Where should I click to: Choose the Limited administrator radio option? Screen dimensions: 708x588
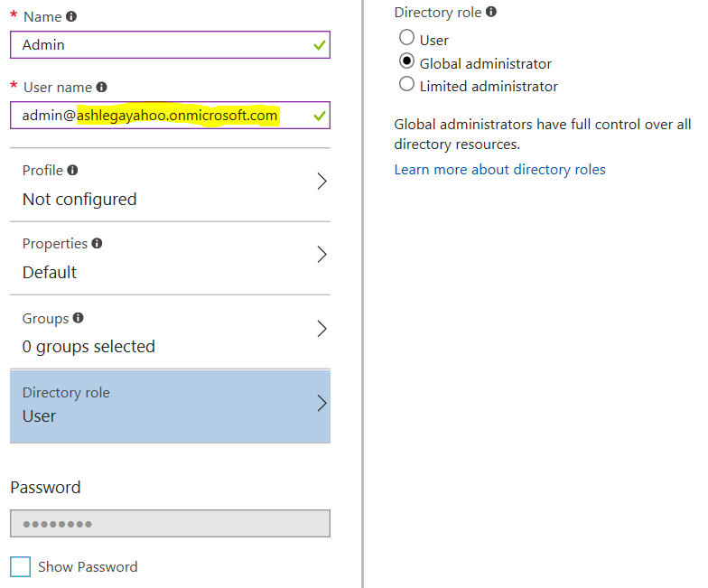406,83
